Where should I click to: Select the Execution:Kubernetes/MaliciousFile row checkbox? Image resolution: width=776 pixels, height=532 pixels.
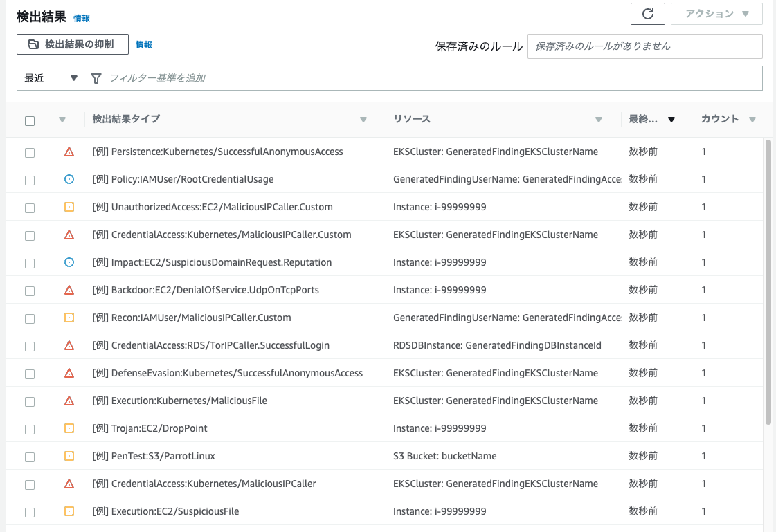click(30, 401)
